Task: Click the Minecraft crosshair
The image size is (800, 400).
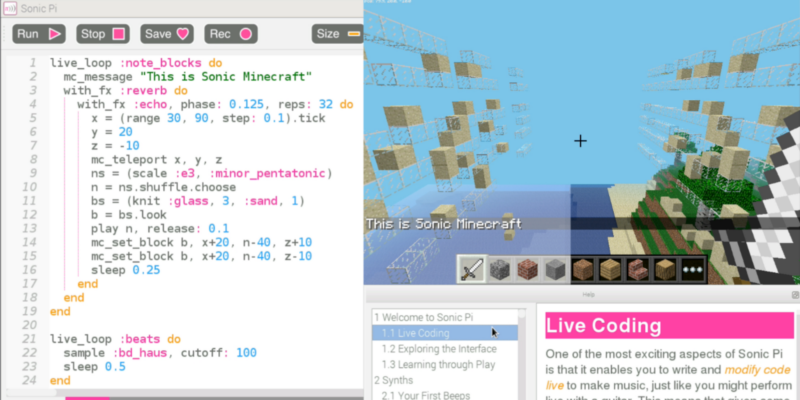Action: 580,141
